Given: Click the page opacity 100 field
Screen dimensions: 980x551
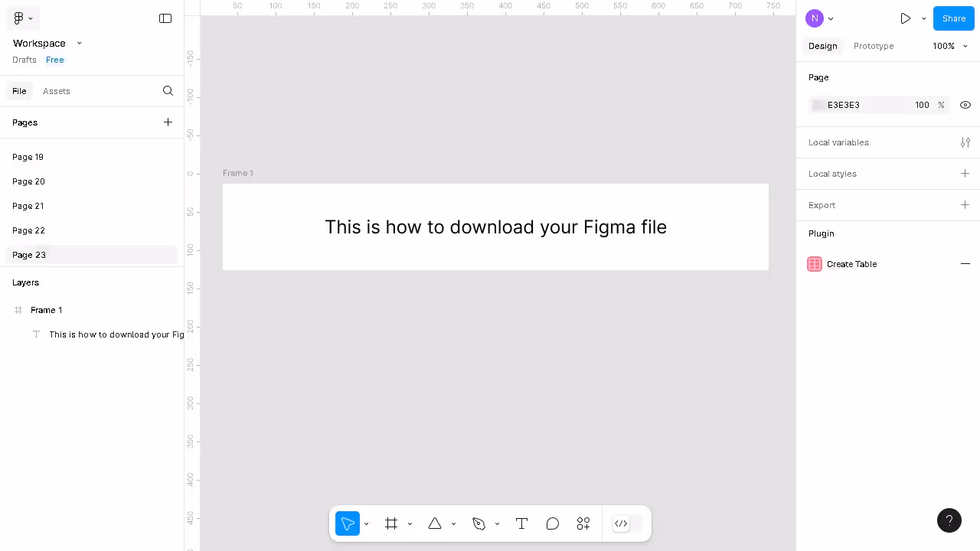Looking at the screenshot, I should coord(922,105).
